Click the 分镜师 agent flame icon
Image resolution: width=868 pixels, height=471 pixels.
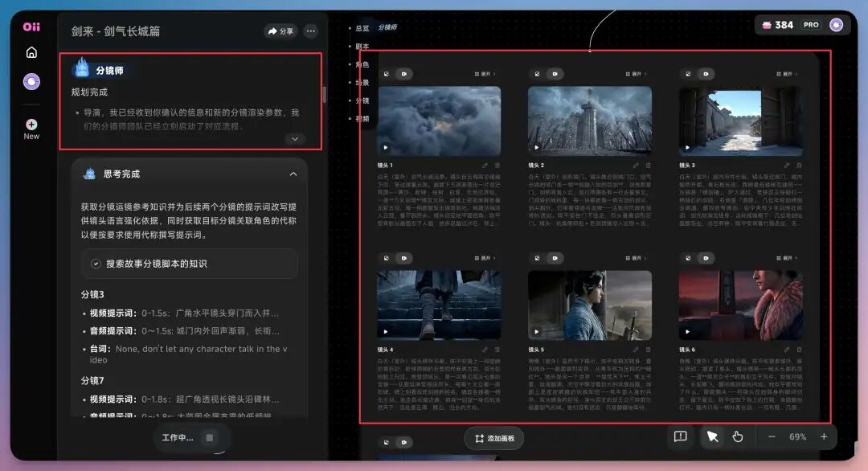pos(82,68)
